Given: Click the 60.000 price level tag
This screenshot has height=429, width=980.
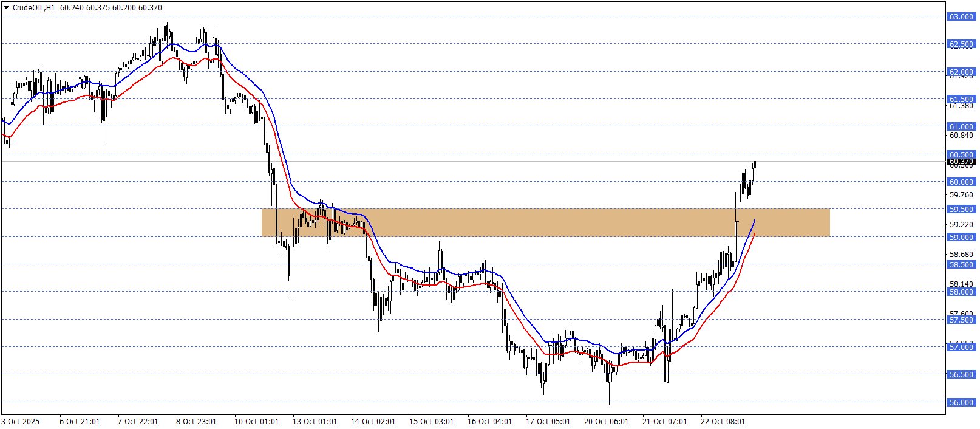Looking at the screenshot, I should 961,182.
